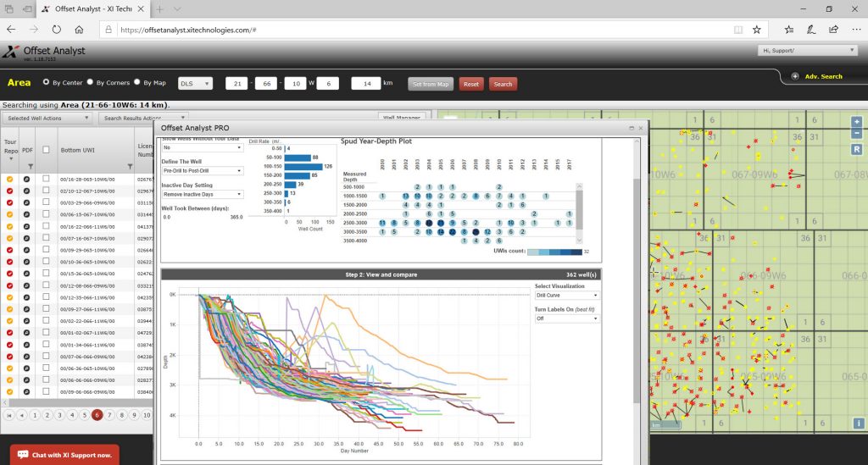The width and height of the screenshot is (868, 465).
Task: Check the box for well 00/16-28-065-10W6/00
Action: [x=46, y=179]
